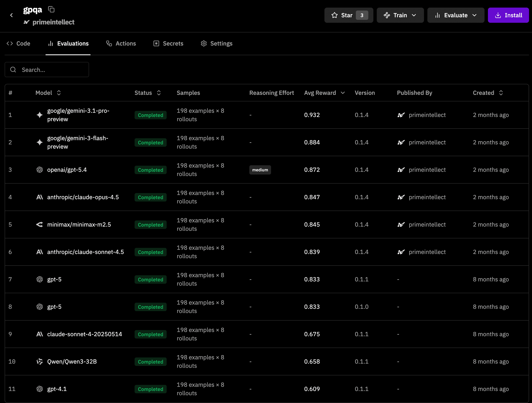Click the Version column header

pyautogui.click(x=365, y=93)
